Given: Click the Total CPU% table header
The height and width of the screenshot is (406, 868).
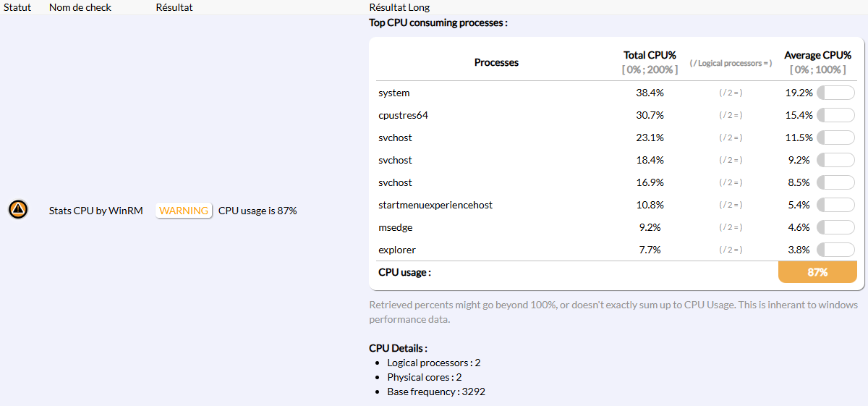Looking at the screenshot, I should (x=650, y=56).
